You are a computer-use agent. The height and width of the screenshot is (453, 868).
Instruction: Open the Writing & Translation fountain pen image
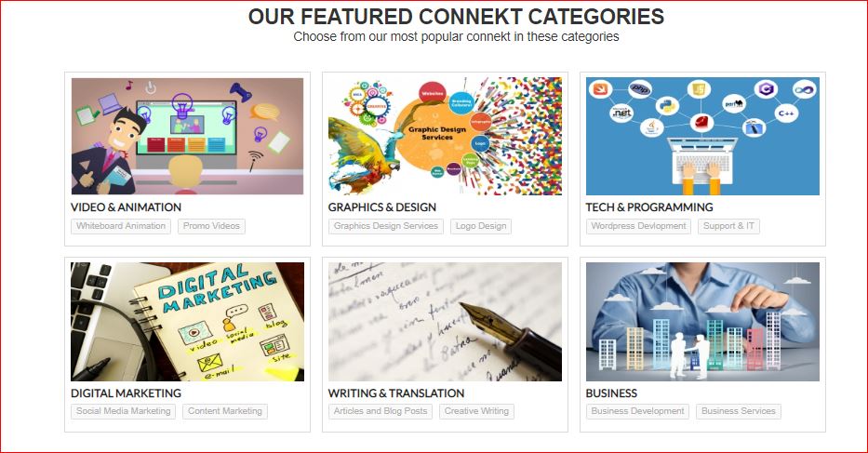(445, 322)
